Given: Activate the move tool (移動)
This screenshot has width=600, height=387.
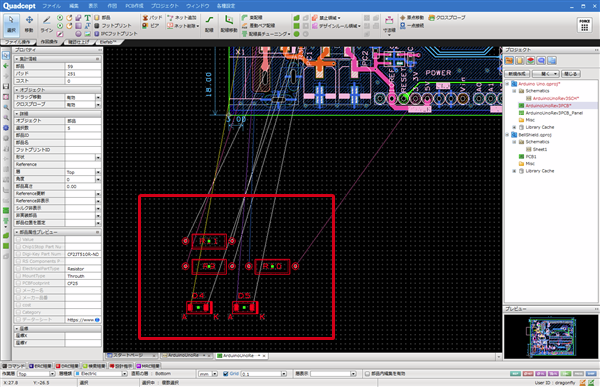Looking at the screenshot, I should click(x=29, y=24).
